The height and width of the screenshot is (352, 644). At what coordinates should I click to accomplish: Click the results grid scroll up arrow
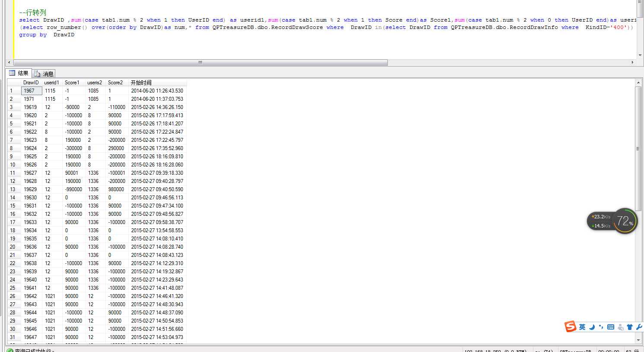click(638, 82)
